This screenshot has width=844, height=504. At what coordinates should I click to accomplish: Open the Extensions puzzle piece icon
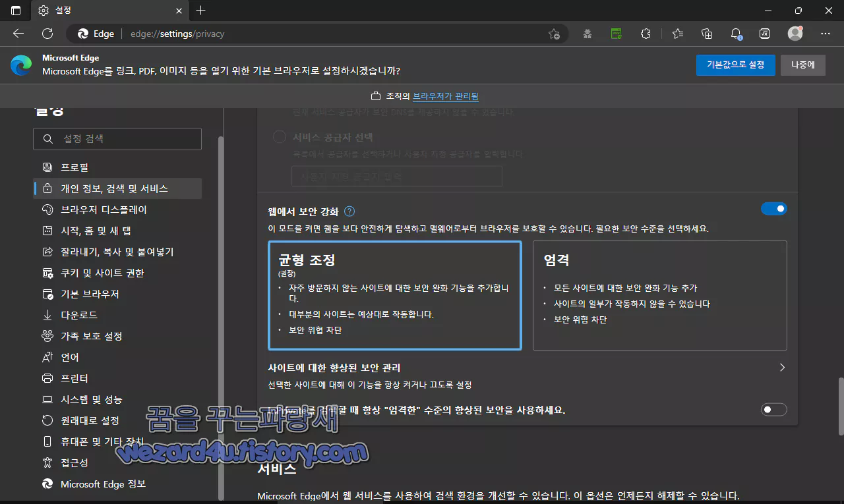(x=646, y=34)
